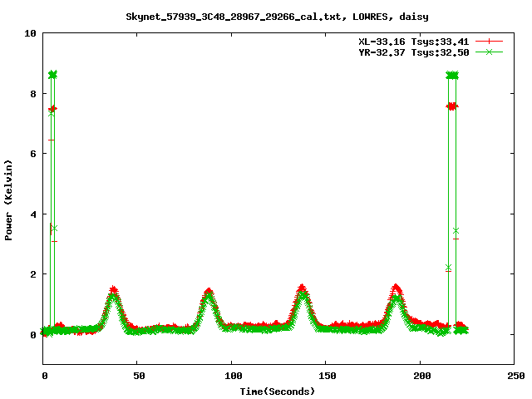Screen dimensions: 532x399
Task: Click the Power (Kelvin) axis label
Action: pyautogui.click(x=8, y=200)
